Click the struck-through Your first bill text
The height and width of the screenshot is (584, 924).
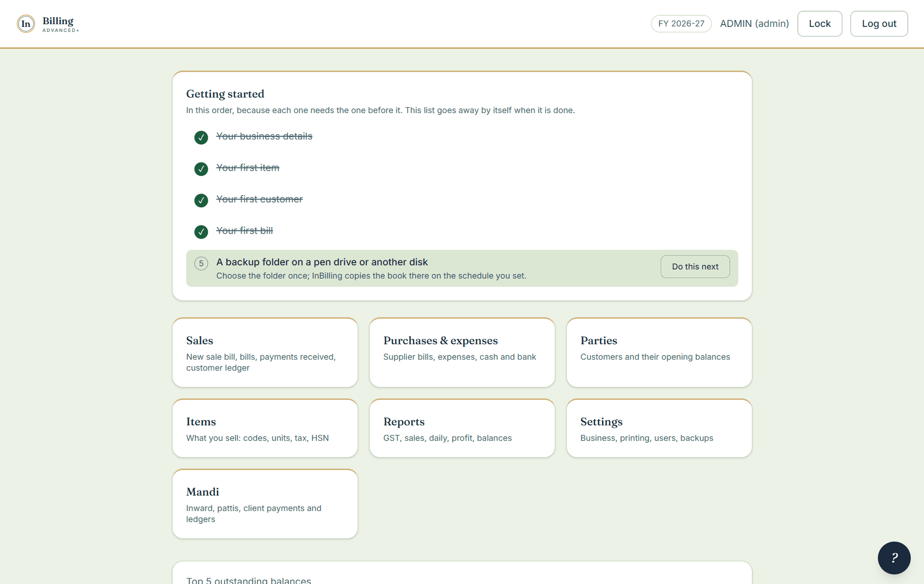(244, 230)
